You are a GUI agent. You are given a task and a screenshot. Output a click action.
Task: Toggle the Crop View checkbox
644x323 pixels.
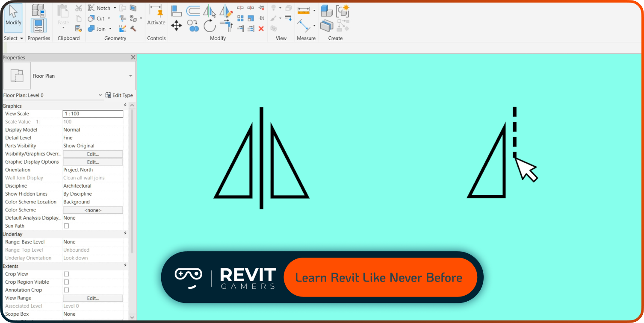(x=66, y=274)
